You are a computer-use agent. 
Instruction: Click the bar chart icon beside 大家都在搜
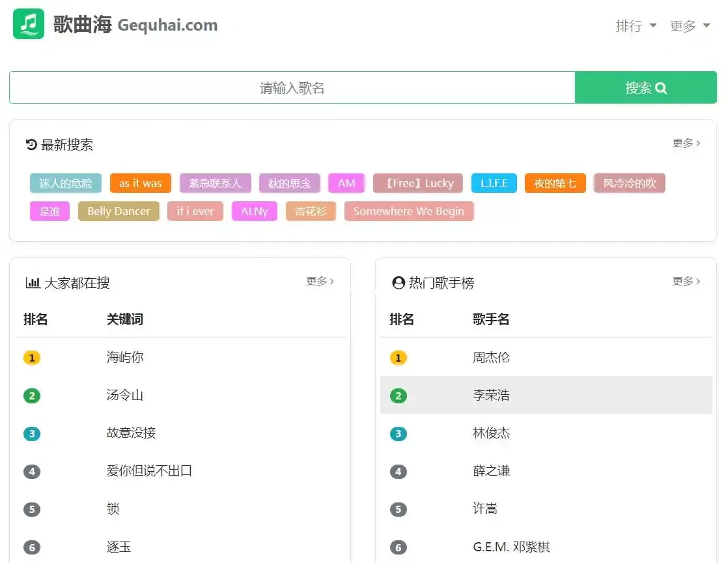point(33,283)
